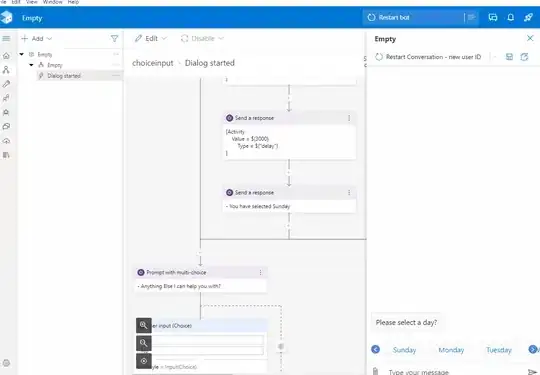This screenshot has width=540, height=375.
Task: Close the Empty Web Chat panel
Action: [x=530, y=38]
